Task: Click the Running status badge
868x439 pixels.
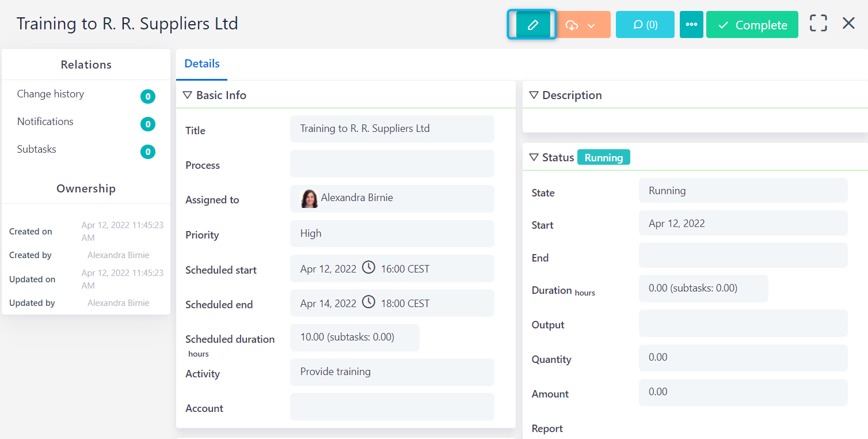Action: click(603, 156)
